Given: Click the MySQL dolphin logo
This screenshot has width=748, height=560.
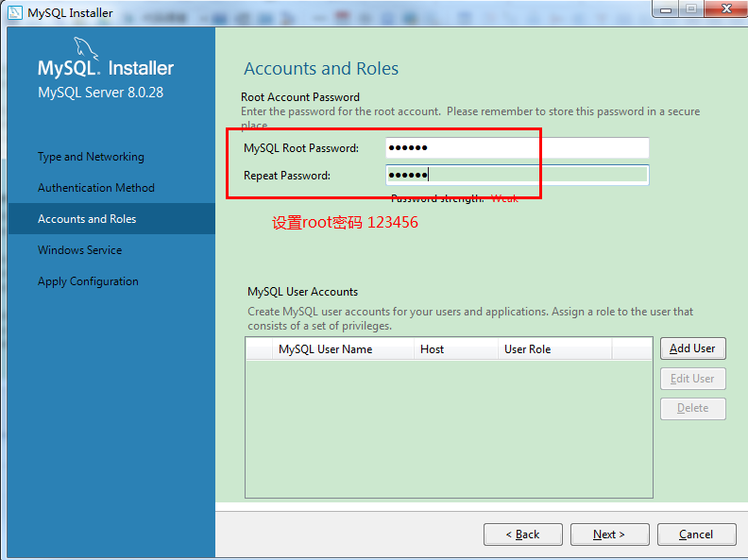Looking at the screenshot, I should click(86, 49).
